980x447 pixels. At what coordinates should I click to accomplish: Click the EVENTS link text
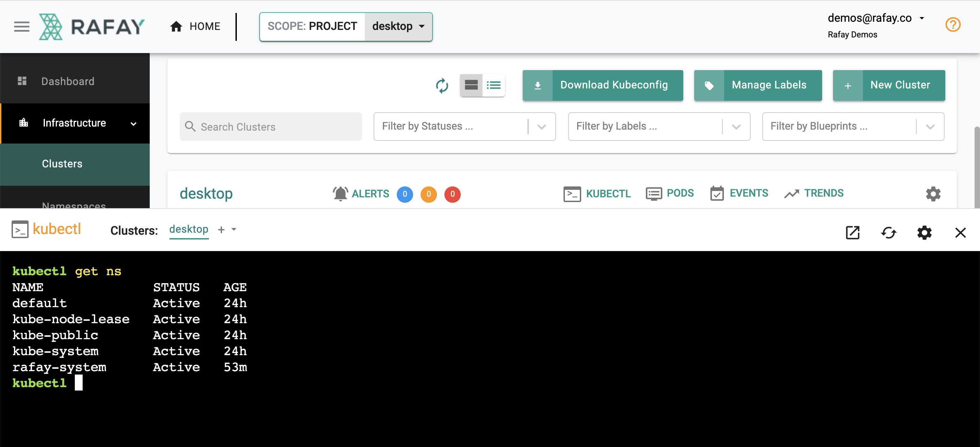click(749, 193)
